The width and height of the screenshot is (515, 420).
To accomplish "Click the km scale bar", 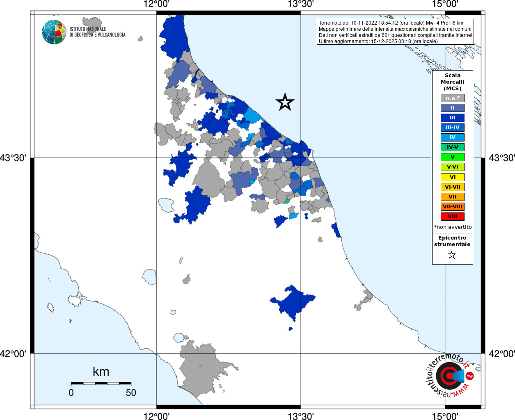I will point(101,383).
